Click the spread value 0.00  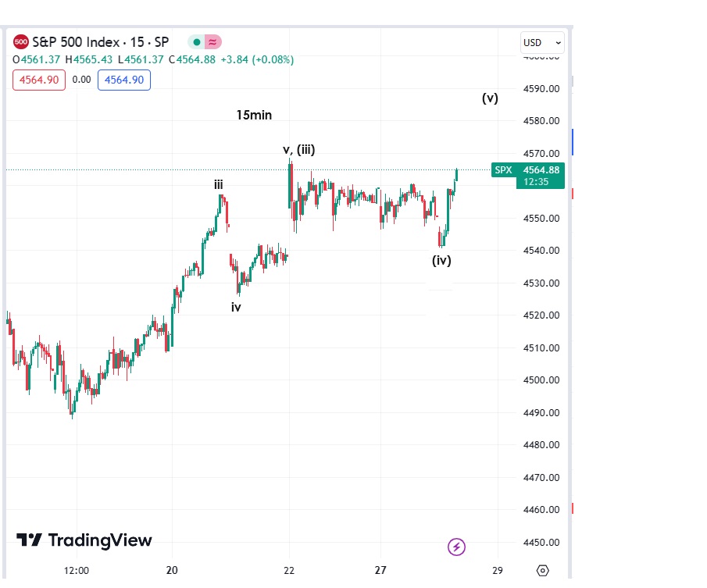click(81, 80)
